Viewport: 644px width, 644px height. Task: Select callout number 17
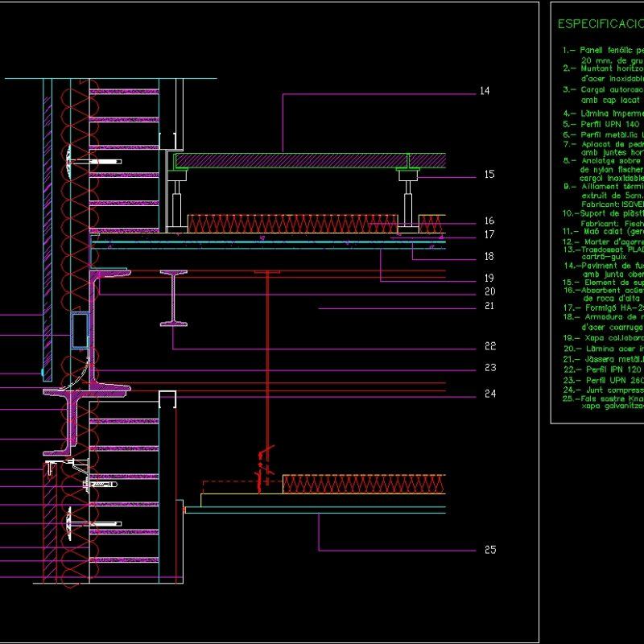point(489,233)
